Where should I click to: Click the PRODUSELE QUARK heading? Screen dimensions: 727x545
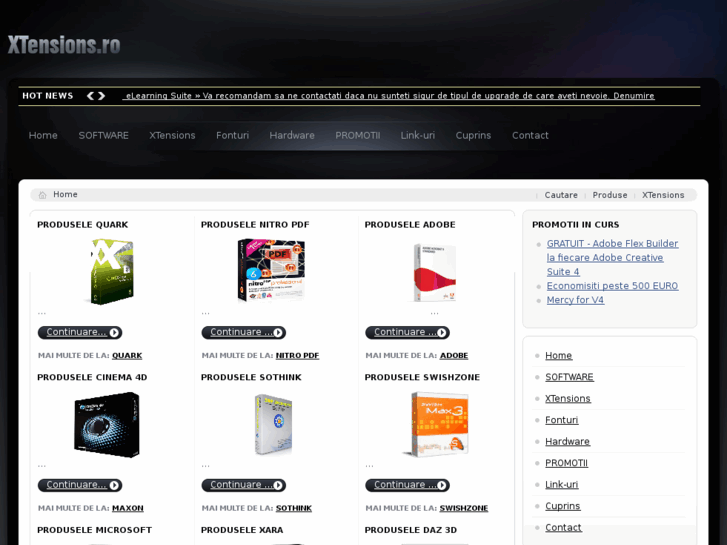(83, 225)
